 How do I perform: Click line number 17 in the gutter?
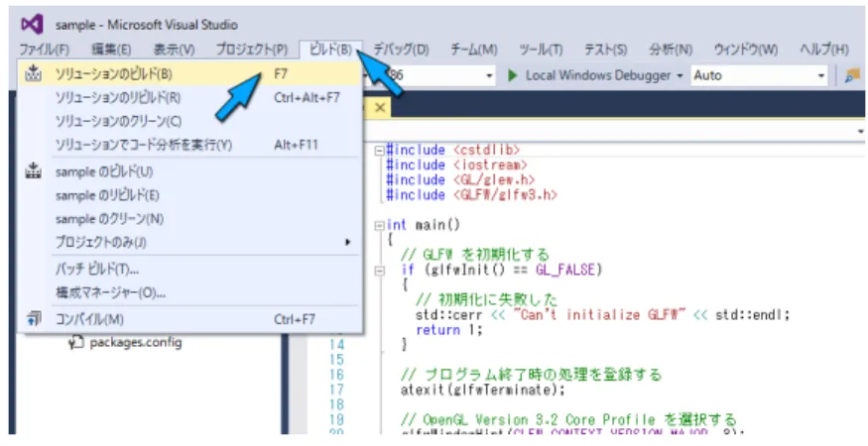(x=336, y=390)
